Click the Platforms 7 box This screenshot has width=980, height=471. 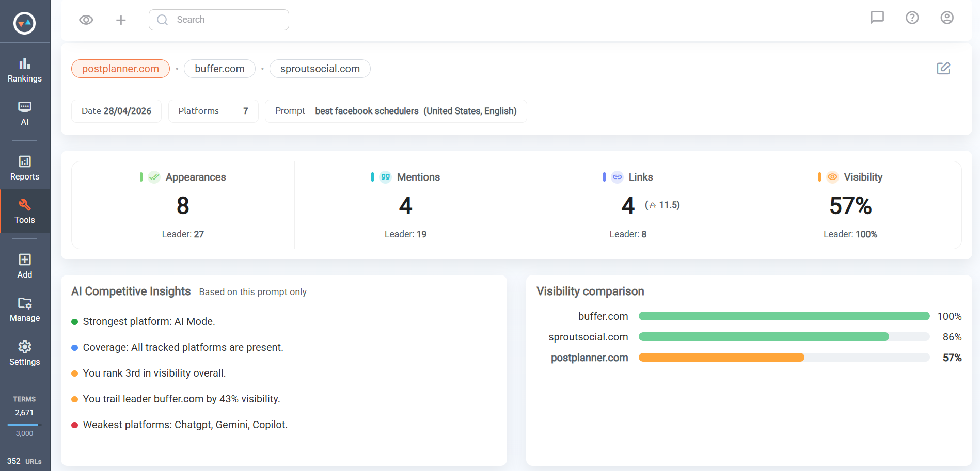[213, 111]
